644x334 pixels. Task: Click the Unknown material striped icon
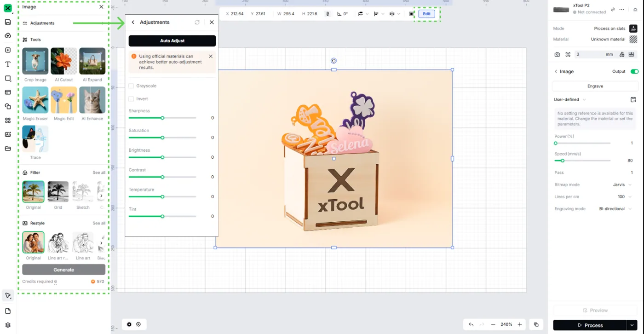[x=633, y=39]
